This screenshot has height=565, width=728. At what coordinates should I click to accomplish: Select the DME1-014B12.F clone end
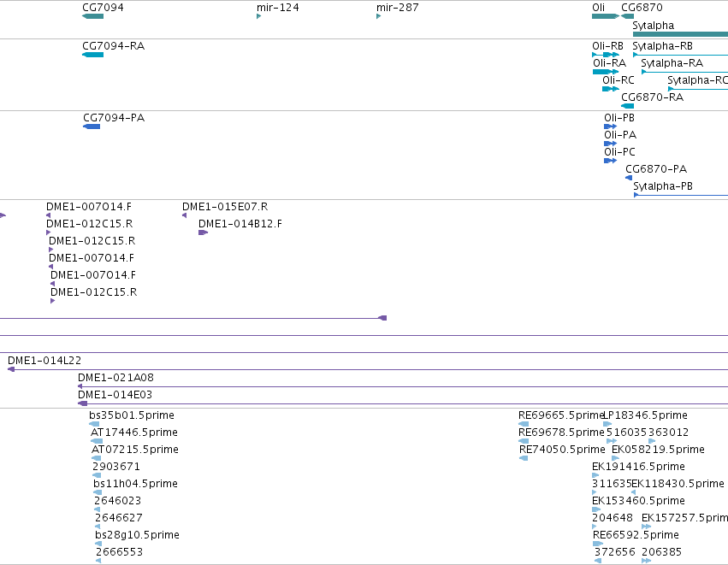[x=204, y=232]
